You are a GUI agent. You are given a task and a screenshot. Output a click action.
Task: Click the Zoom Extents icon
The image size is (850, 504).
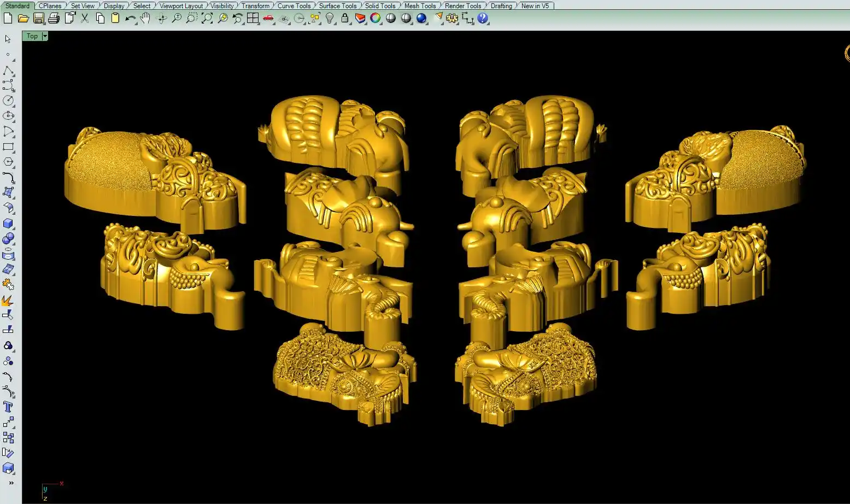(x=207, y=19)
